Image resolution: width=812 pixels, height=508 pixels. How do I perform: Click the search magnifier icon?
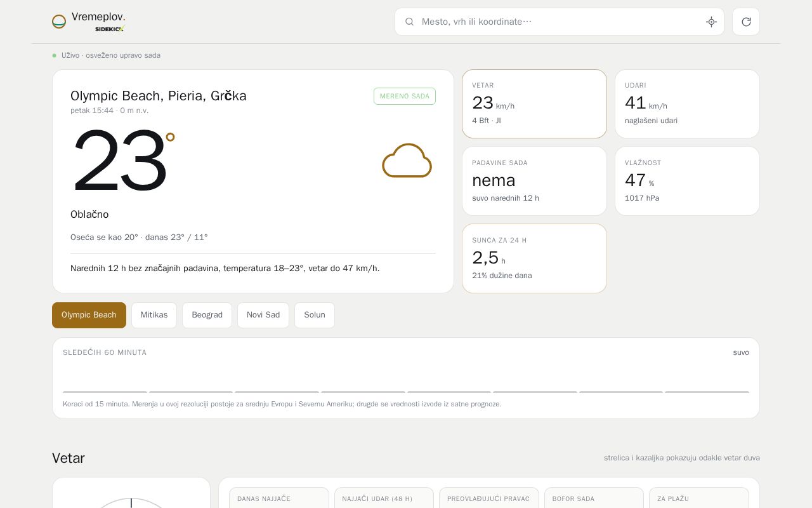click(410, 22)
